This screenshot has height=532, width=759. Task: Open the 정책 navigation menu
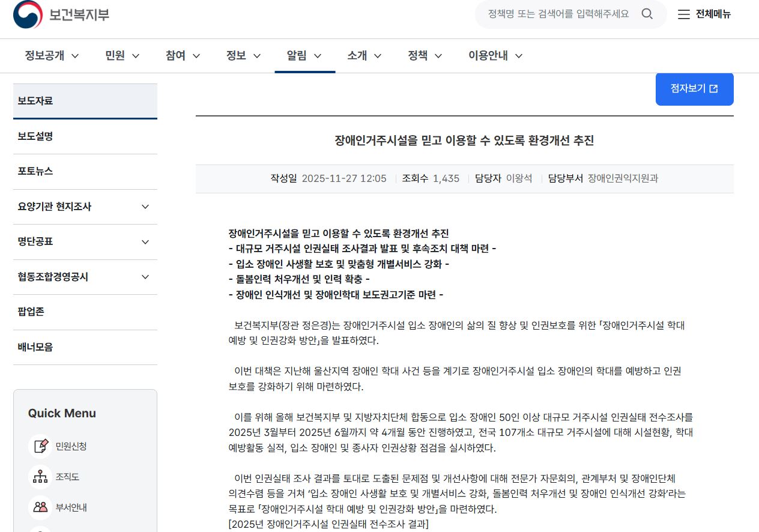pos(425,56)
